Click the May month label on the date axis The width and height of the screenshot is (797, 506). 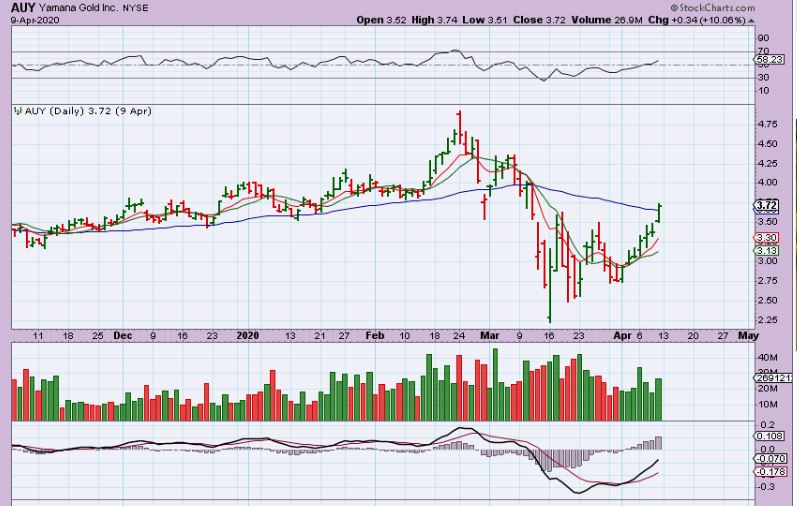coord(748,336)
